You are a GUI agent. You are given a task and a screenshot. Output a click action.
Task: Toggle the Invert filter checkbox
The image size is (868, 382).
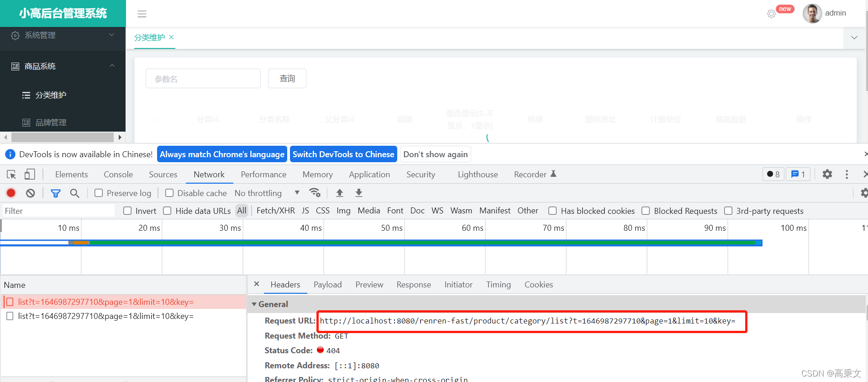click(x=127, y=211)
